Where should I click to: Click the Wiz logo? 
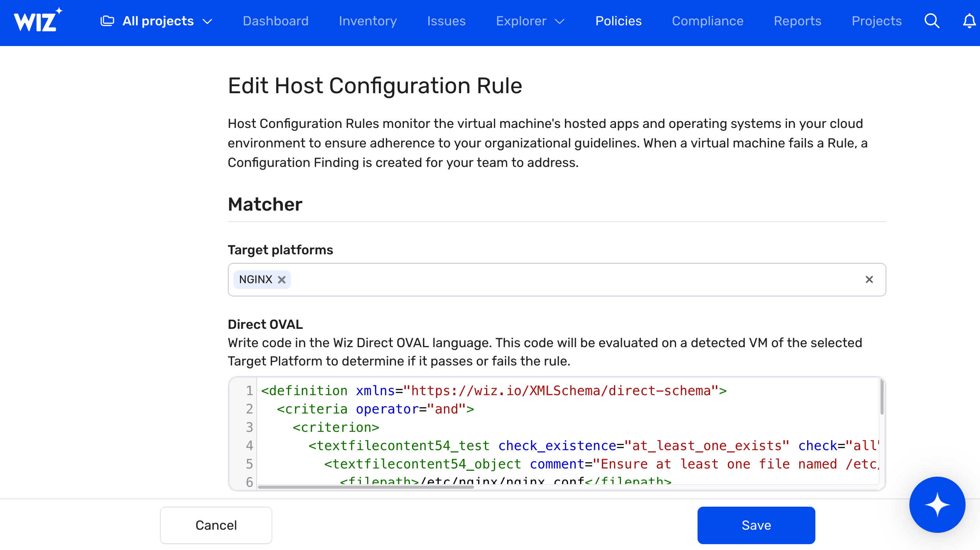[x=38, y=20]
